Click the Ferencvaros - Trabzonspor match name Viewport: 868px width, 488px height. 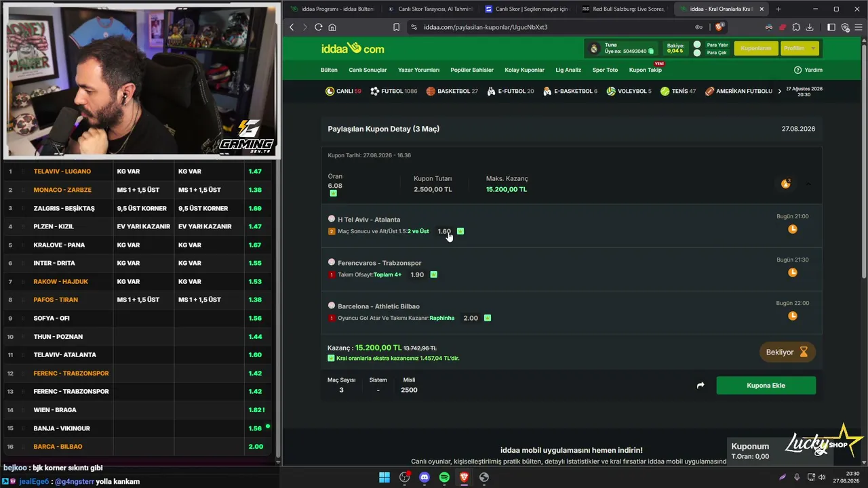380,263
